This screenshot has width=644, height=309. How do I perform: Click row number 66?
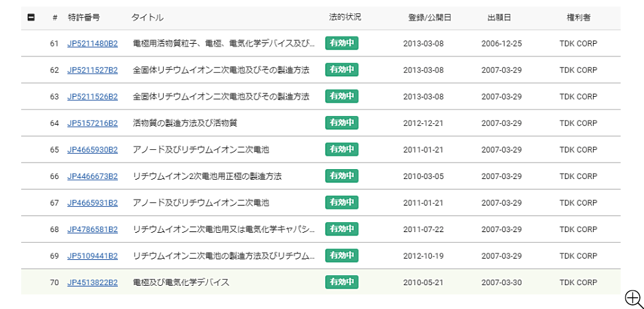[x=54, y=176]
